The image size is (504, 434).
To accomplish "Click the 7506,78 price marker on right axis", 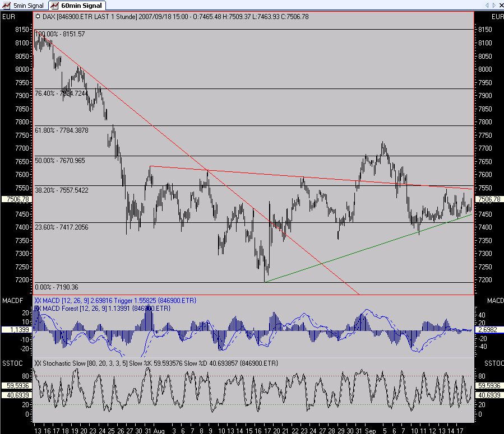I will [x=489, y=199].
